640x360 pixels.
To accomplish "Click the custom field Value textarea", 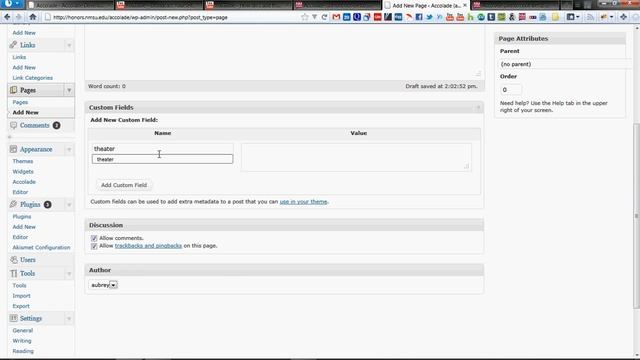I will (x=356, y=157).
